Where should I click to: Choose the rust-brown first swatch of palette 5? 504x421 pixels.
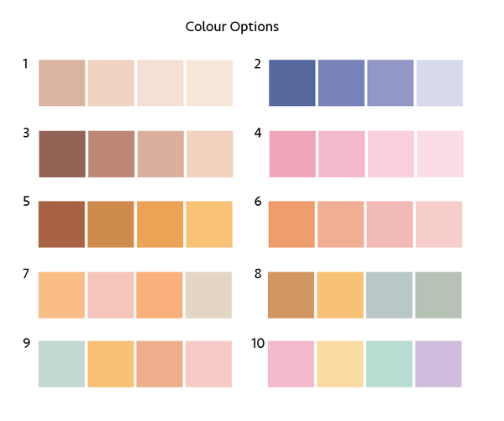pos(61,224)
